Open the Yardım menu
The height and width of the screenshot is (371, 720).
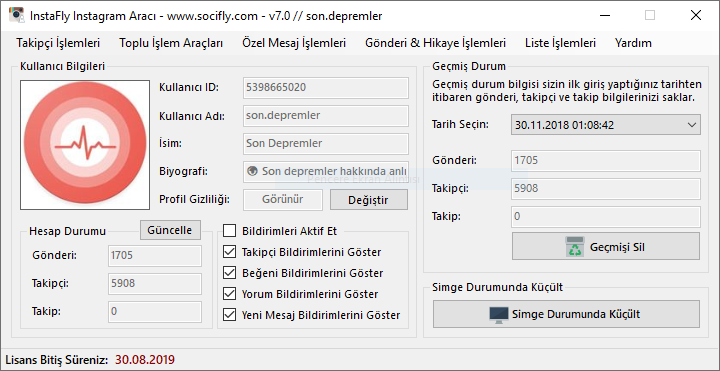click(633, 43)
